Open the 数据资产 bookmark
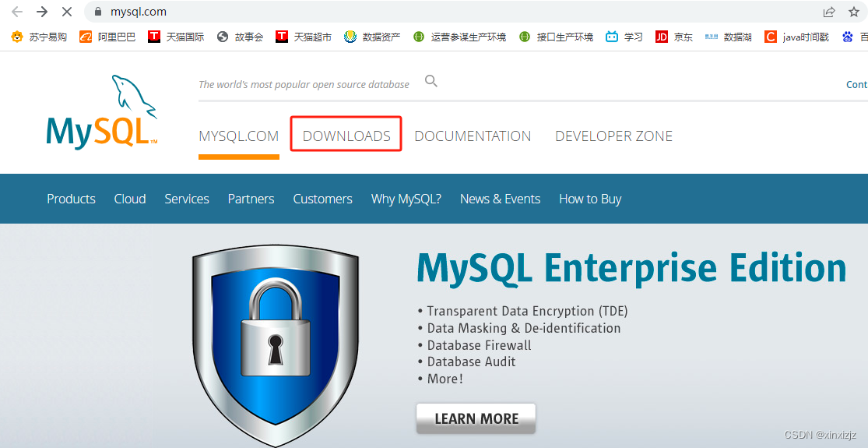Screen dimensions: 868x448 click(372, 37)
